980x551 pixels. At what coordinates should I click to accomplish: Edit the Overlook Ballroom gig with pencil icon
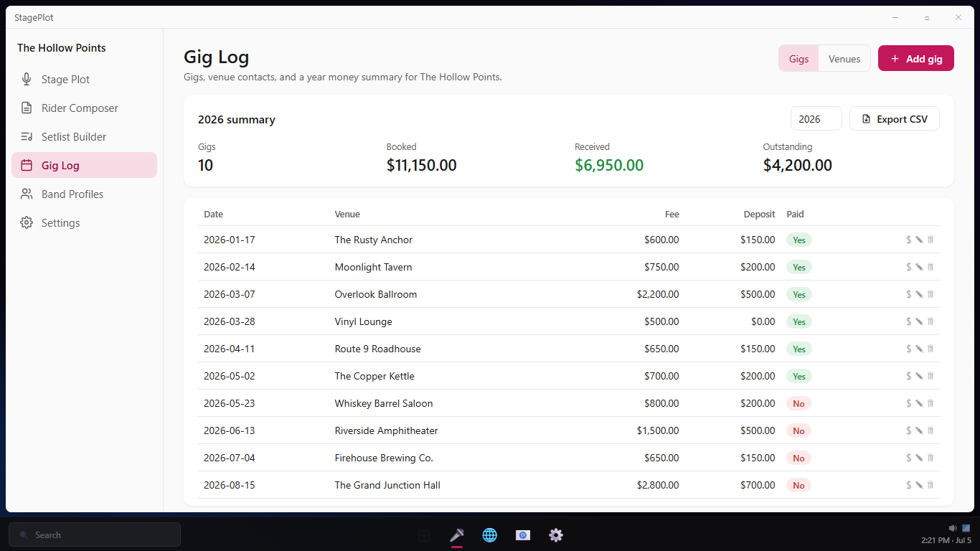(919, 294)
